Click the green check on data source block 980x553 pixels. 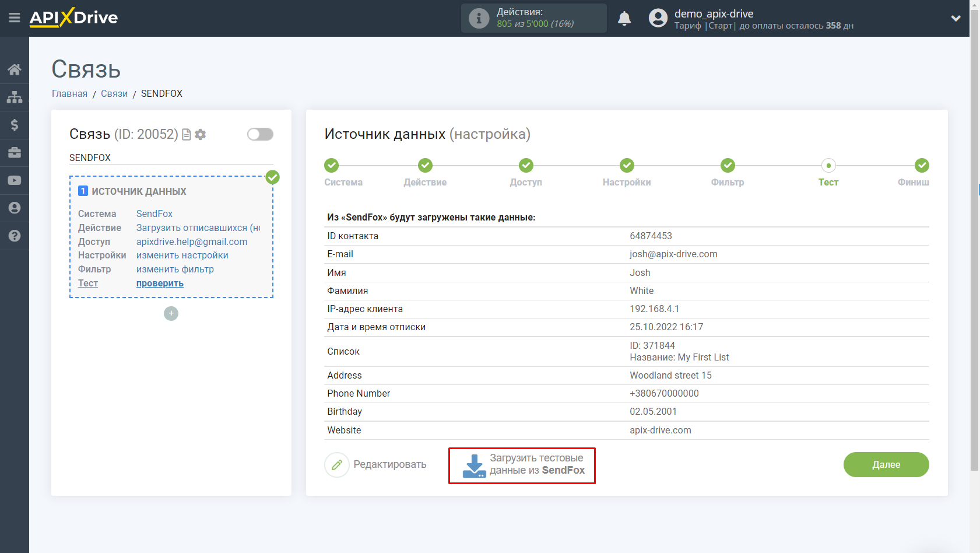tap(272, 177)
